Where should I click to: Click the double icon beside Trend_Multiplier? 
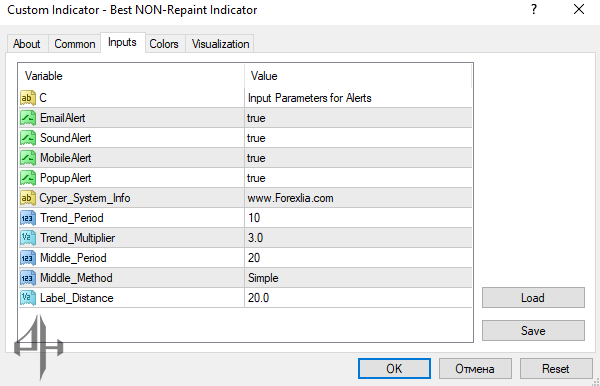coord(28,238)
